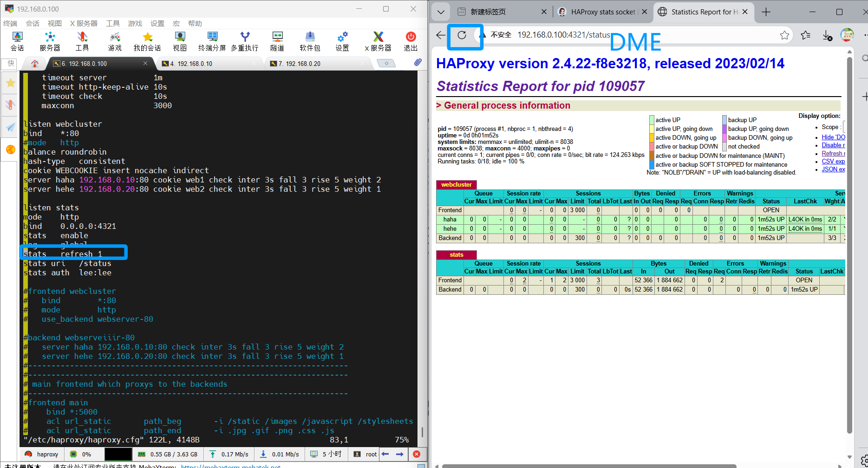Open the 宏 (Macros) menu

(x=176, y=23)
